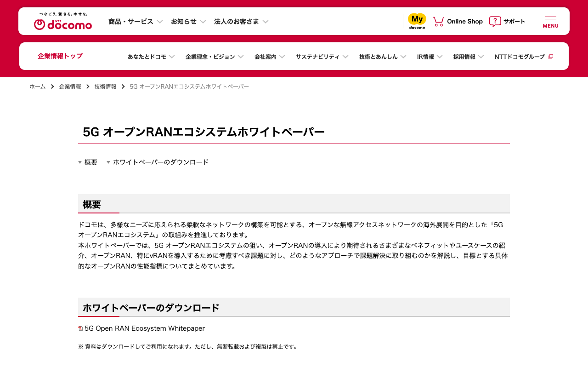Click the 技術情報 breadcrumb link
The width and height of the screenshot is (588, 368).
pos(106,86)
